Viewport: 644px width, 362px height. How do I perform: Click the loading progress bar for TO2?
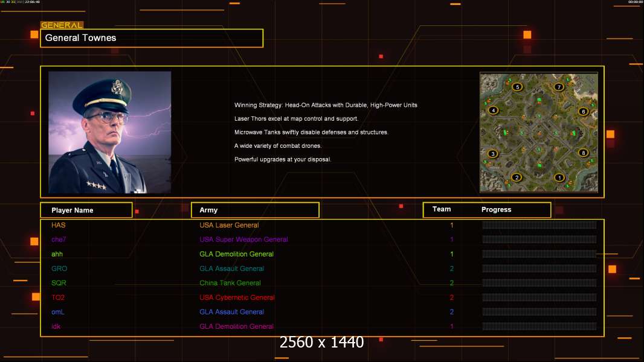tap(539, 297)
